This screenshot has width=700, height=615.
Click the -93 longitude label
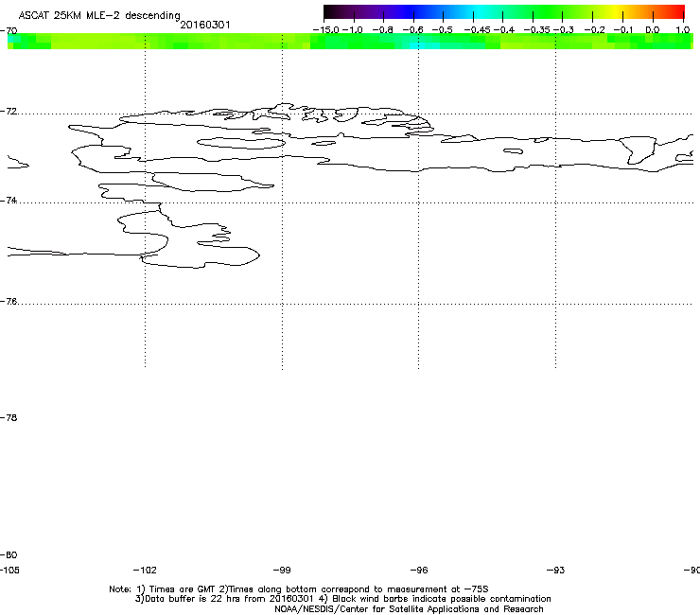pos(555,570)
